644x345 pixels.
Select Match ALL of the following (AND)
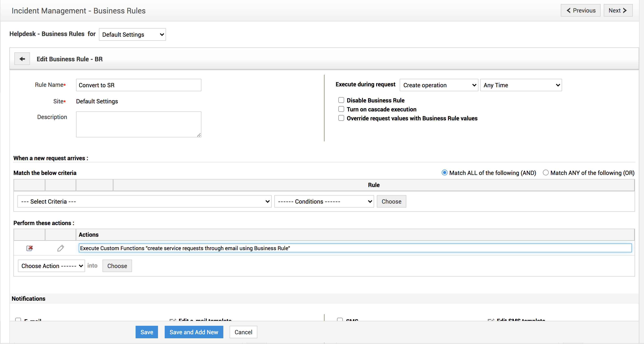(444, 173)
